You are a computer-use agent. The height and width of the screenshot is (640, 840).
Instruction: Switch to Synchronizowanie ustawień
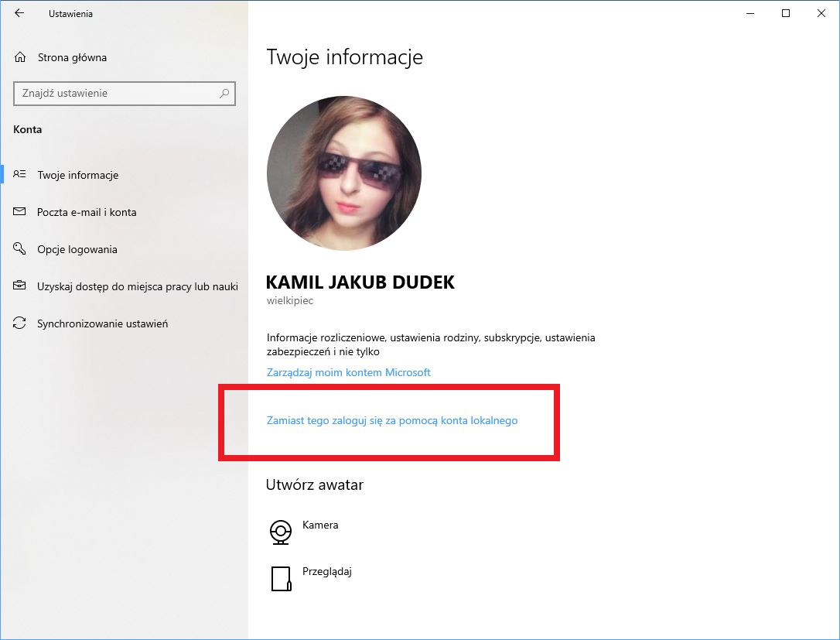[103, 323]
